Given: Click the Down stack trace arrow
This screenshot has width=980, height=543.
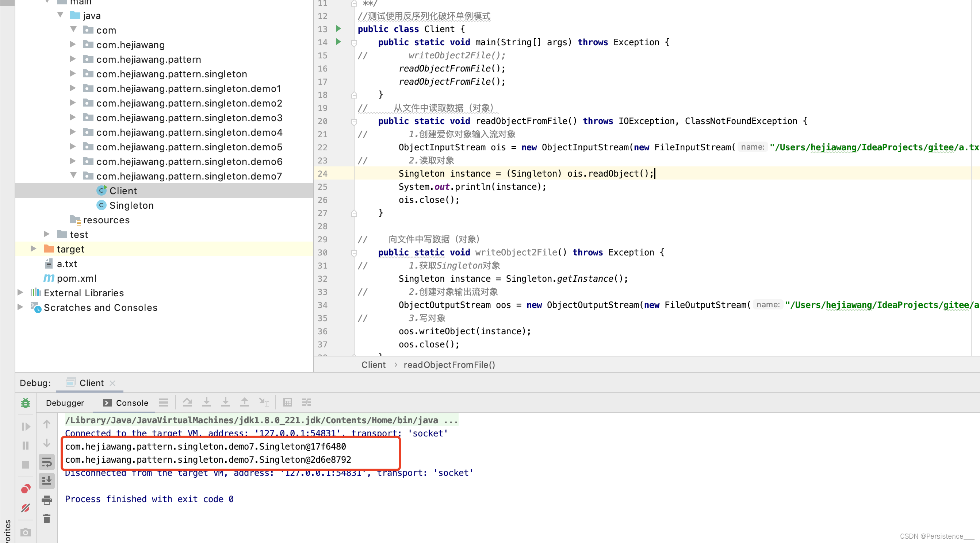Looking at the screenshot, I should tap(46, 443).
